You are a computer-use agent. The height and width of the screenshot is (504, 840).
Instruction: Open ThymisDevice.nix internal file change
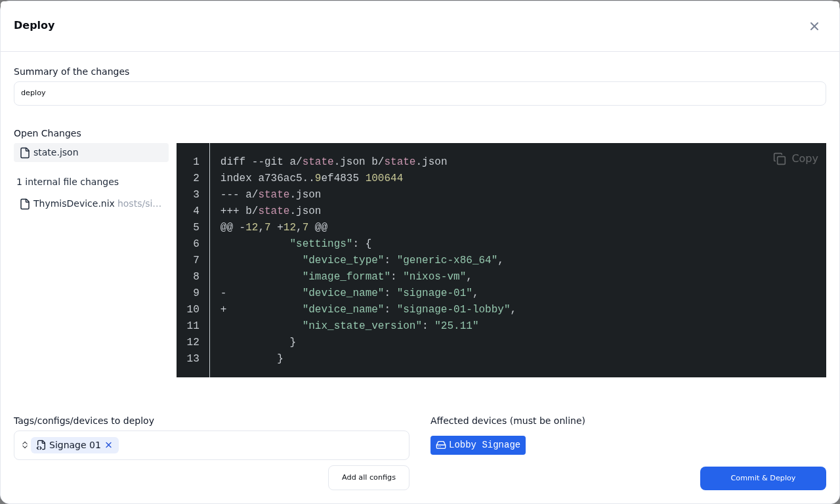click(91, 203)
